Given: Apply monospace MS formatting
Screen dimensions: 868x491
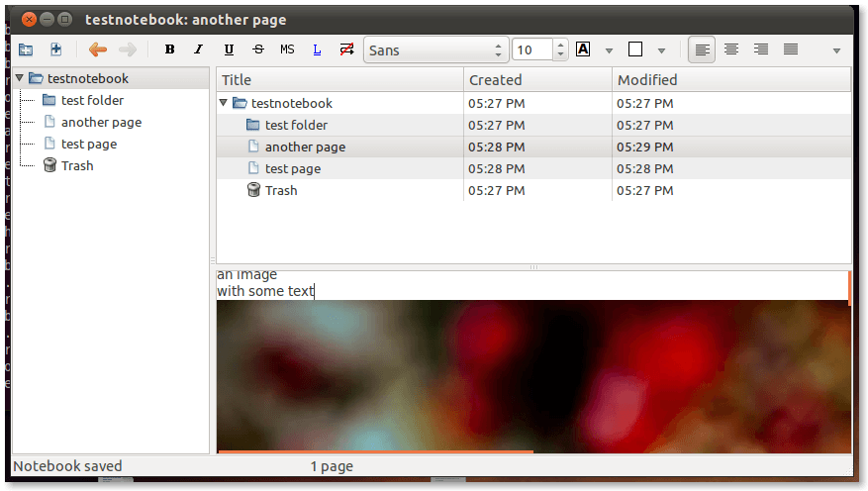Looking at the screenshot, I should [287, 49].
